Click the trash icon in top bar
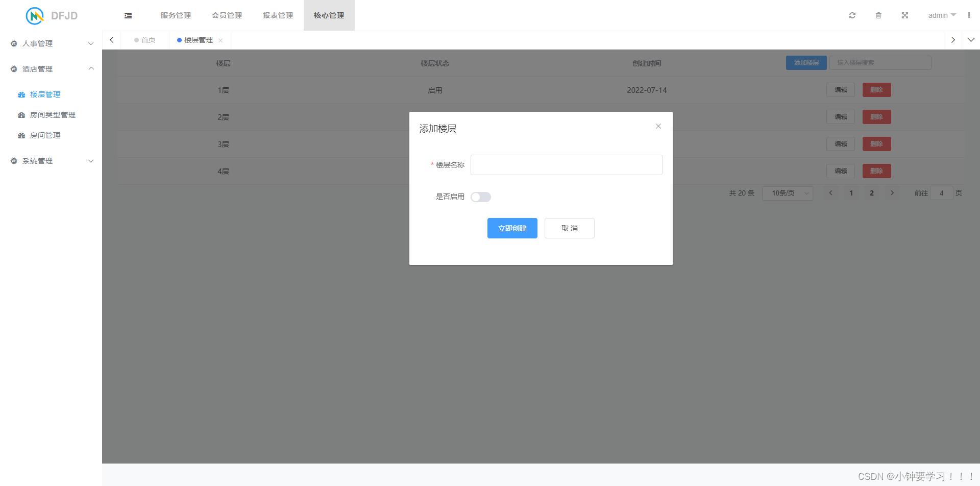980x486 pixels. click(x=878, y=15)
